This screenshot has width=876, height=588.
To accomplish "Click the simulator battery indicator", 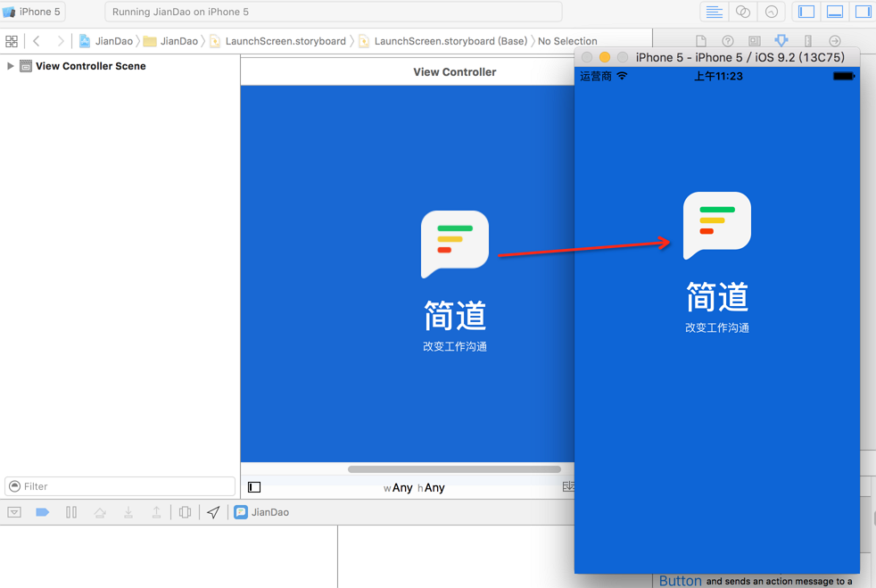I will point(844,76).
